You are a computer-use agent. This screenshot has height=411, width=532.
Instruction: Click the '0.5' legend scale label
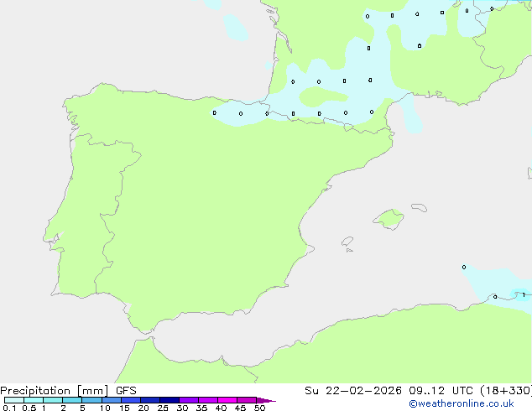29,408
